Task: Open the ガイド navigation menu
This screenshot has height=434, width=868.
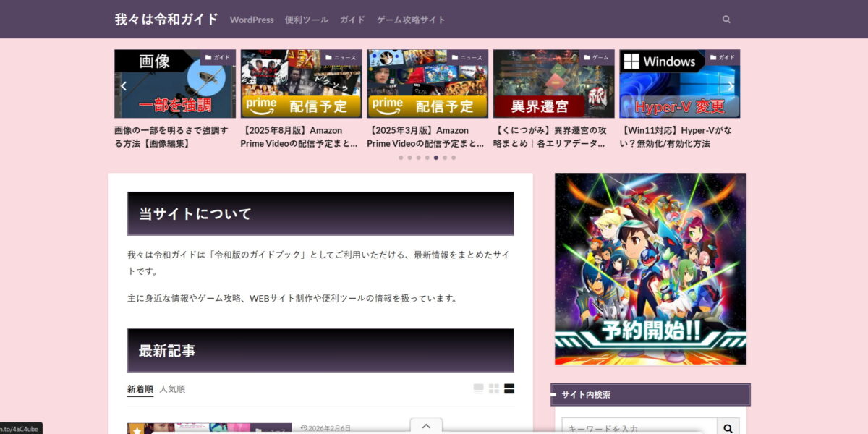Action: click(352, 20)
